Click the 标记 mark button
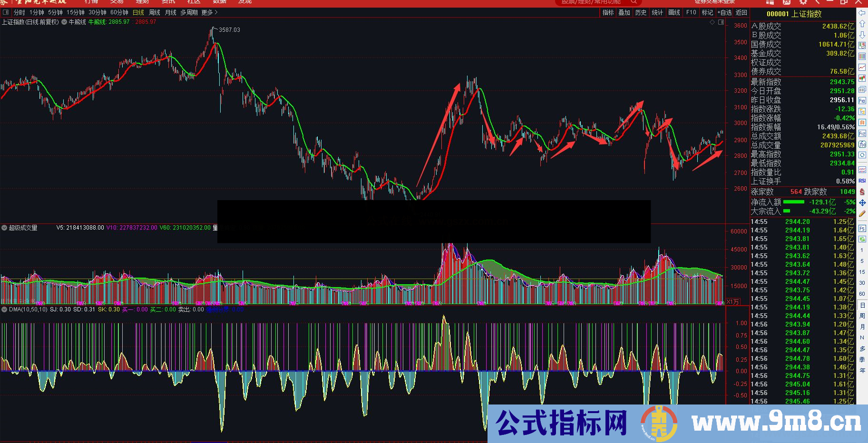868x443 pixels. click(708, 13)
